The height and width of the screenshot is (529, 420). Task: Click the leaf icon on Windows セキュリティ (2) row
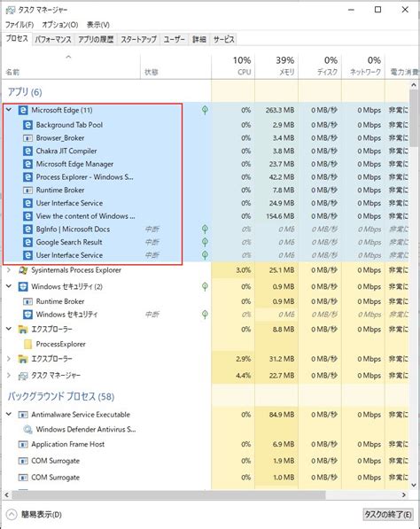205,287
